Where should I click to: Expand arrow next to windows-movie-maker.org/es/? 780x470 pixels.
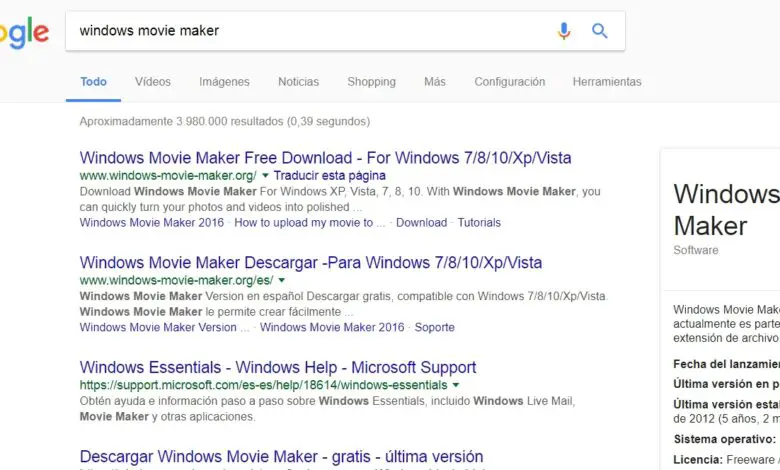click(282, 281)
